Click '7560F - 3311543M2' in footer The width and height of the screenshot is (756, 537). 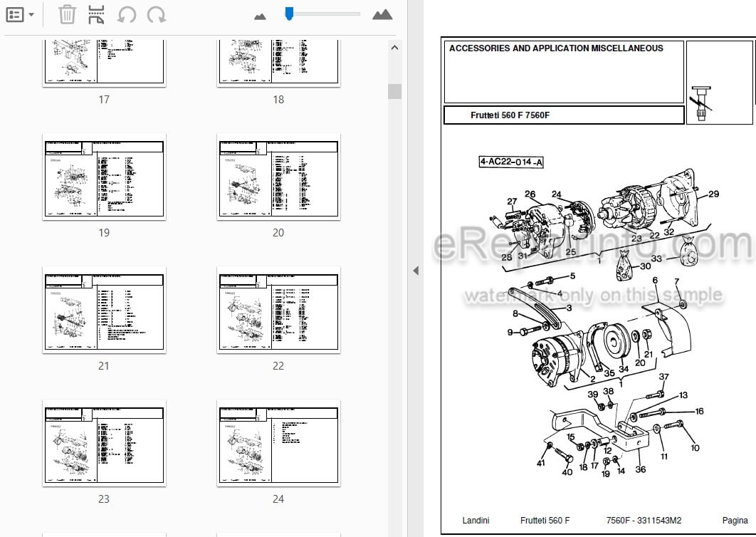coord(644,520)
